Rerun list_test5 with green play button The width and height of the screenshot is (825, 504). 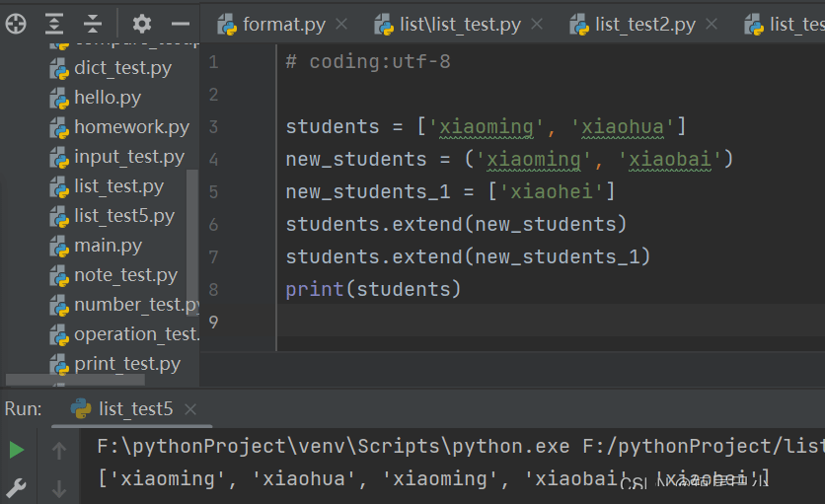17,450
